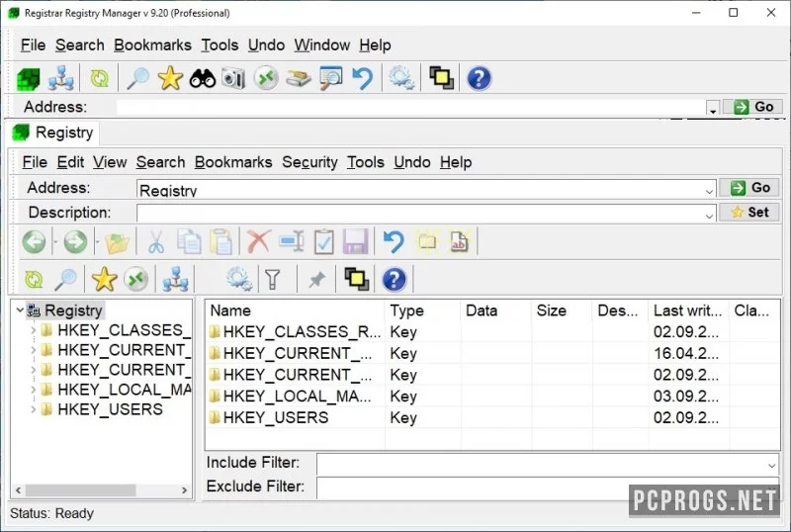Viewport: 791px width, 532px height.
Task: Click the green cube registry icon in top toolbar
Action: [29, 79]
